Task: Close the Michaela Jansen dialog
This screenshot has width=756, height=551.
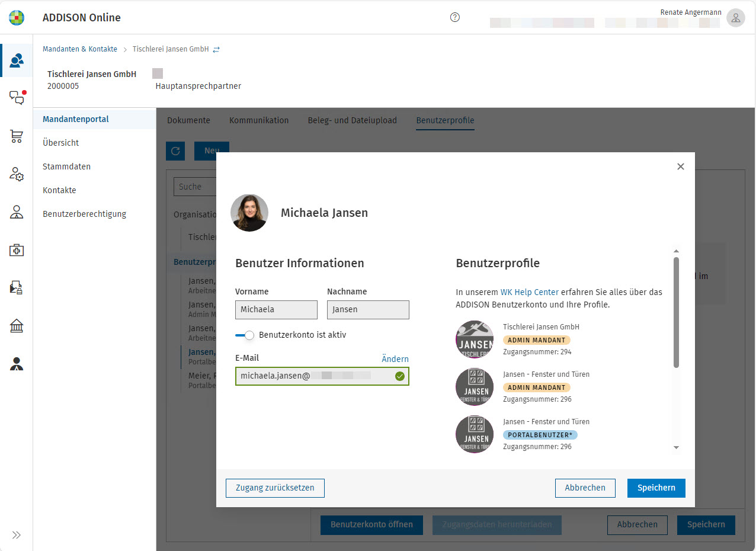Action: (x=681, y=166)
